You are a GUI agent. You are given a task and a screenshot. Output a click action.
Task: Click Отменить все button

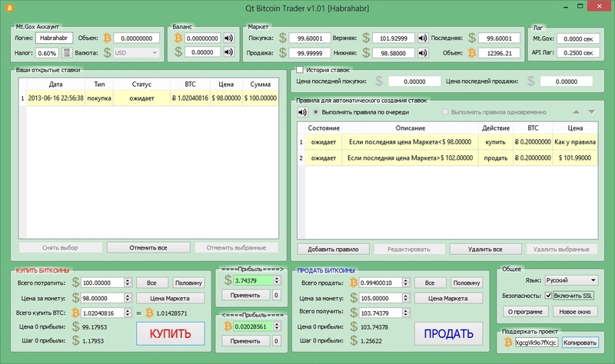point(148,247)
